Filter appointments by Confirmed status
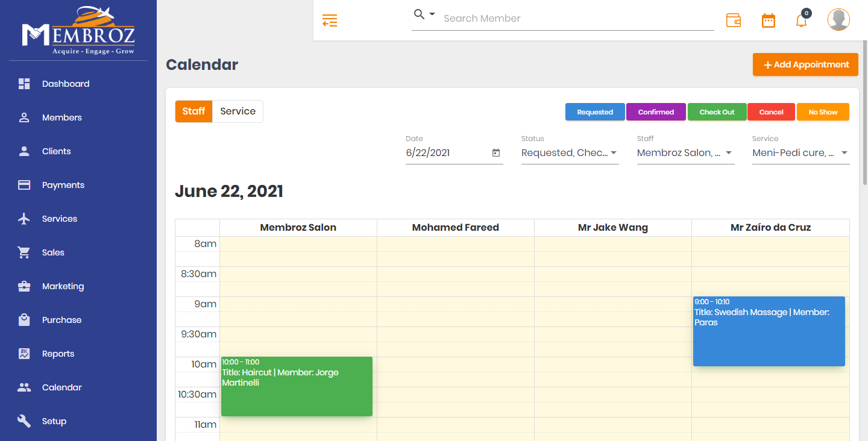The width and height of the screenshot is (868, 441). [x=656, y=111]
